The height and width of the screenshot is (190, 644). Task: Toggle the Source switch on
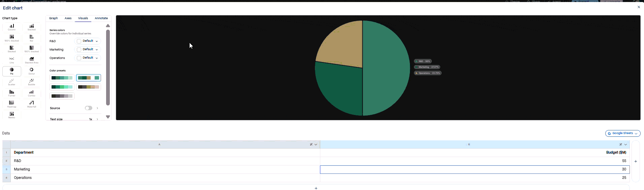[89, 108]
